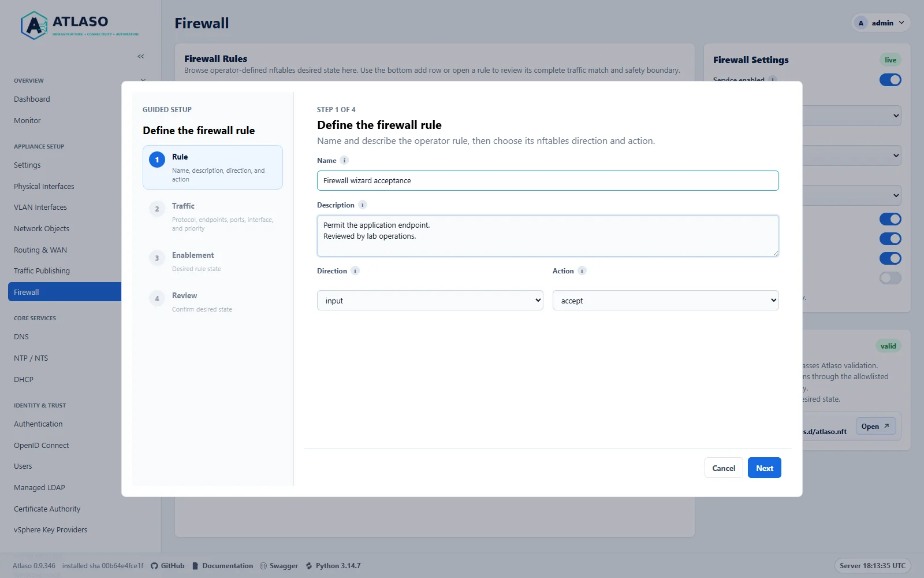This screenshot has height=578, width=924.
Task: Click step 3 Enablement circle icon
Action: (157, 258)
